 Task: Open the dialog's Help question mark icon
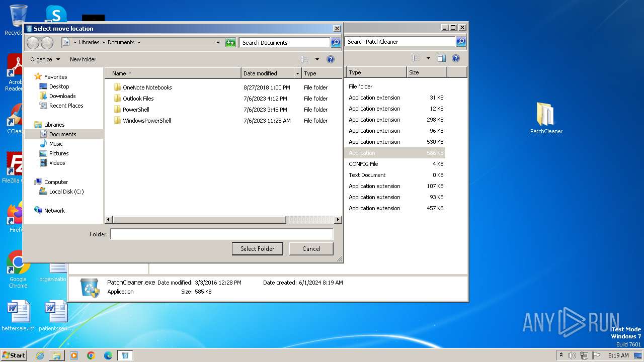pyautogui.click(x=331, y=59)
